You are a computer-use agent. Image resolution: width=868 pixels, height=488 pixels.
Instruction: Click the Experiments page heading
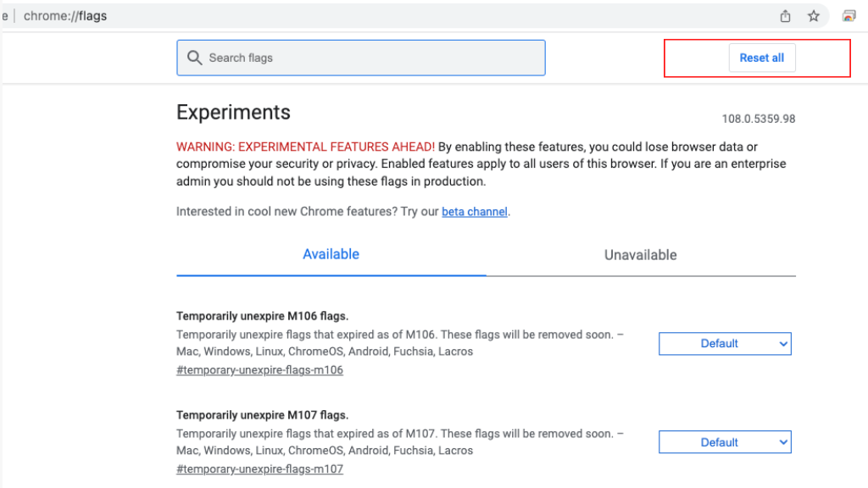point(233,112)
